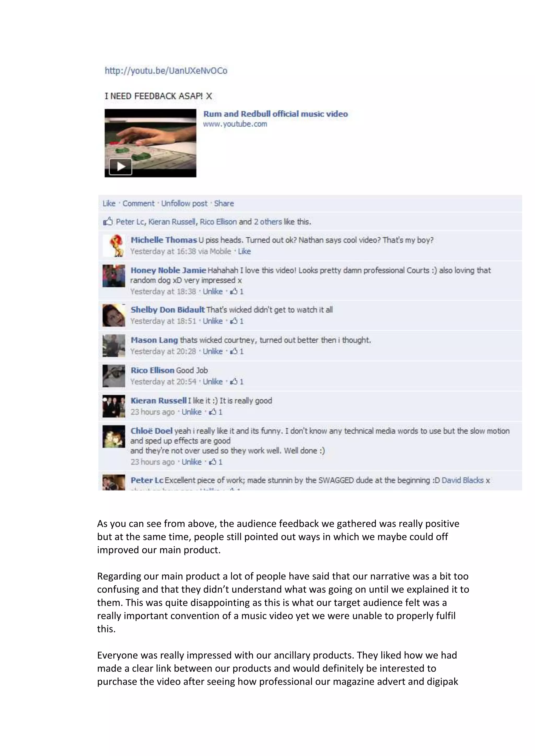Viewport: 535px width, 756px height.
Task: Play the Rum and Redbull video thumbnail
Action: [120, 167]
